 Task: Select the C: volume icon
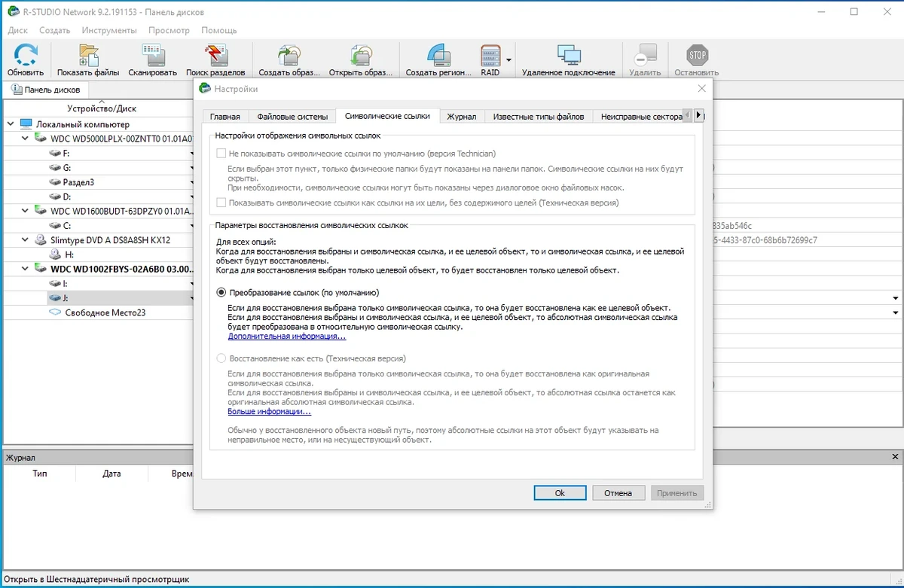(x=55, y=225)
